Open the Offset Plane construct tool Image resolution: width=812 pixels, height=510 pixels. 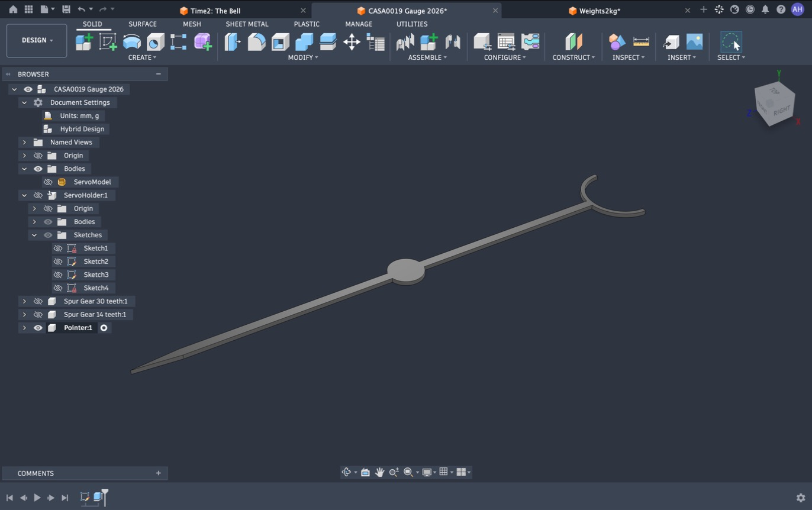[x=573, y=41]
